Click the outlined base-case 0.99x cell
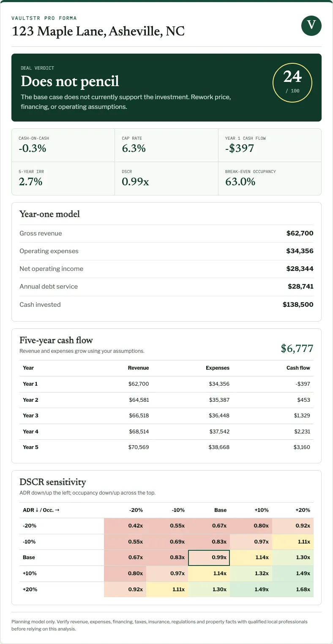 pos(209,557)
